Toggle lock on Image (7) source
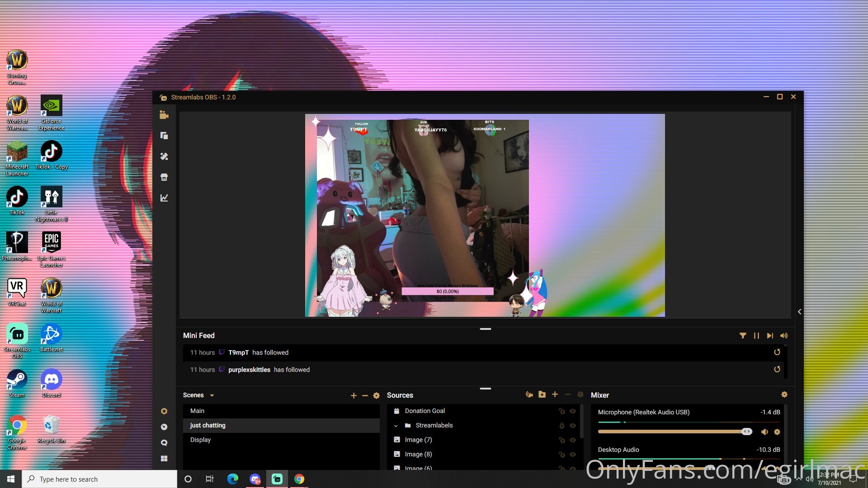Image resolution: width=868 pixels, height=488 pixels. pyautogui.click(x=561, y=440)
